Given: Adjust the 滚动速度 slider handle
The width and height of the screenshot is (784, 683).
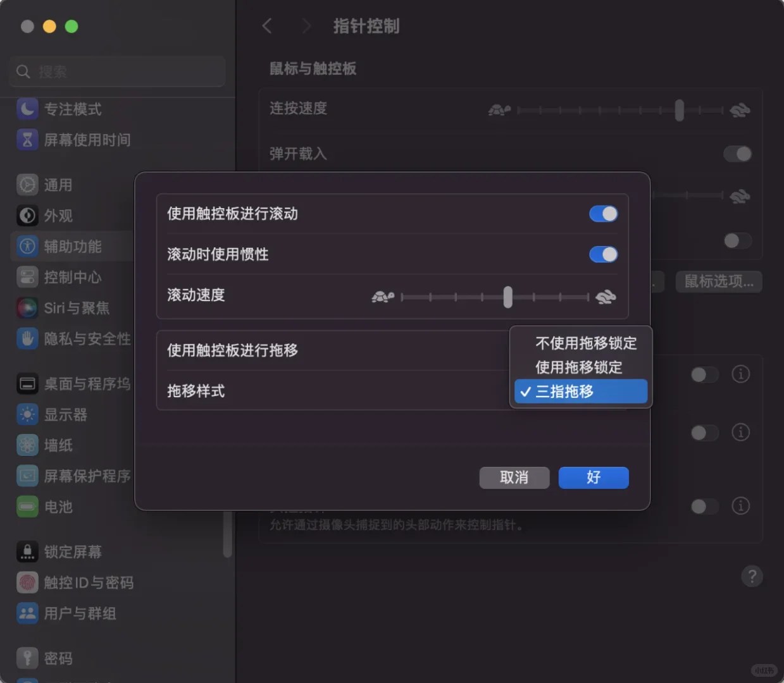Looking at the screenshot, I should tap(507, 297).
